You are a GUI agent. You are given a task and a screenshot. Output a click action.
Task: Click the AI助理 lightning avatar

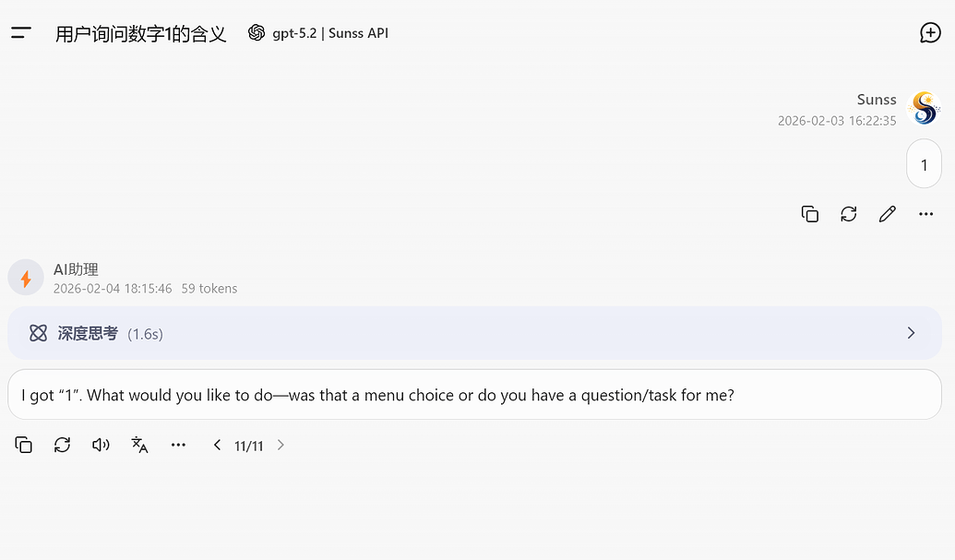pos(26,278)
